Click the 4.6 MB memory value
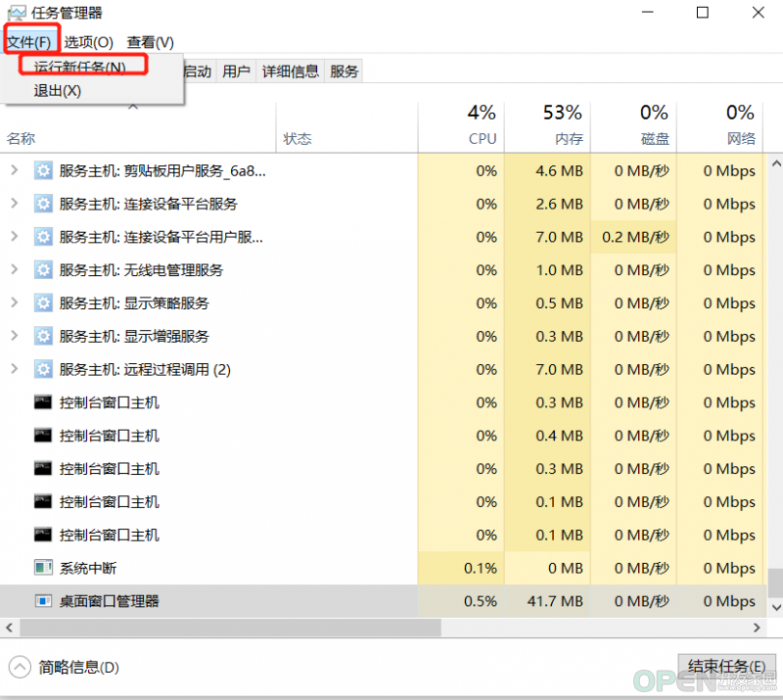 click(559, 171)
